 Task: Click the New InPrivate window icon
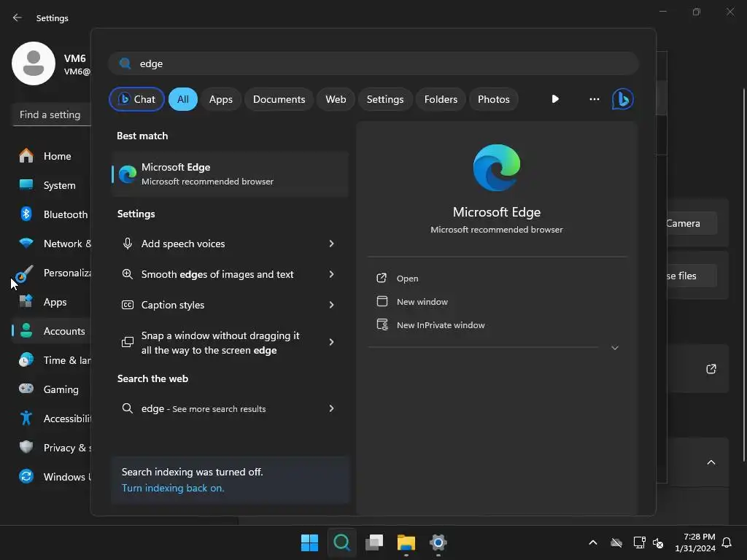tap(382, 324)
